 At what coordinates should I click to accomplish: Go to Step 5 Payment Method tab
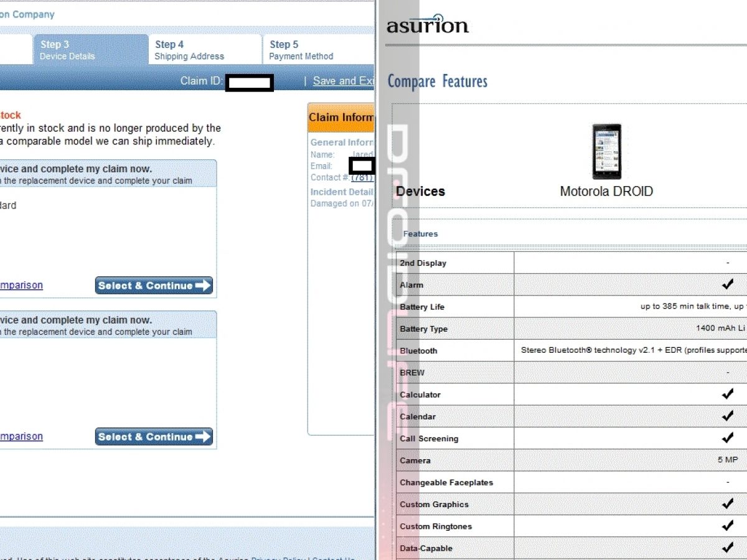[x=317, y=50]
